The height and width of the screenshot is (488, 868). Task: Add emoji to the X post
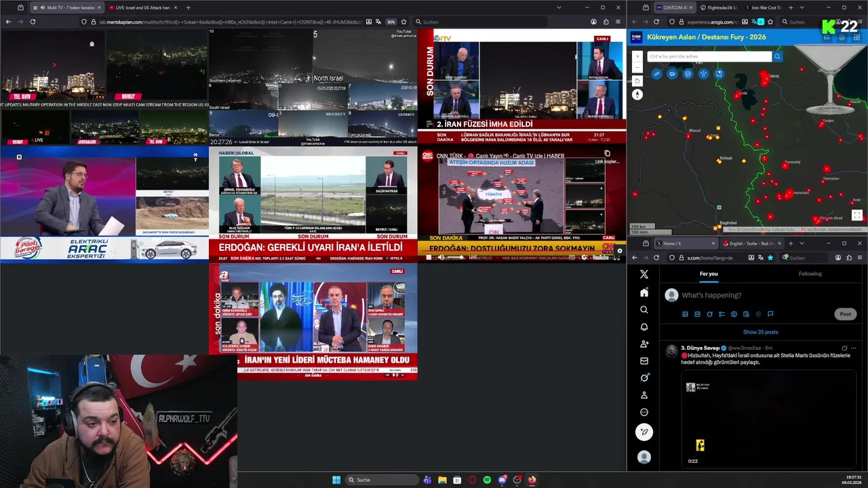pyautogui.click(x=734, y=314)
